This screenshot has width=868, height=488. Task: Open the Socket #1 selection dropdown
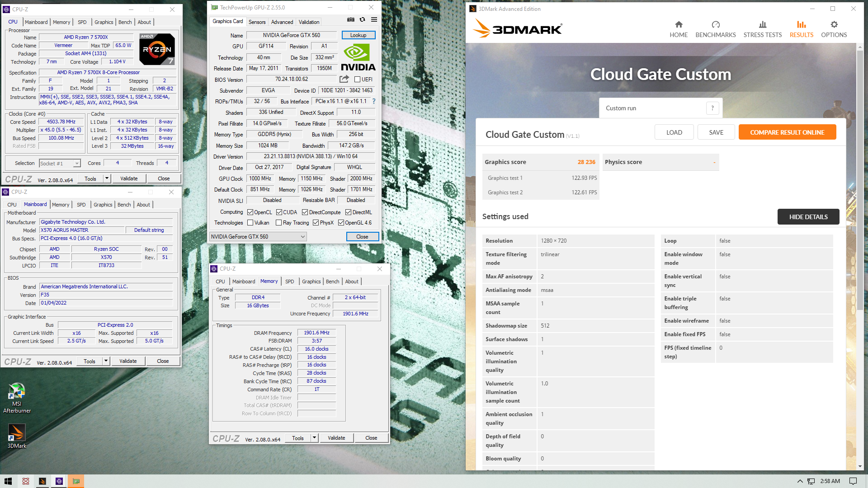click(60, 164)
